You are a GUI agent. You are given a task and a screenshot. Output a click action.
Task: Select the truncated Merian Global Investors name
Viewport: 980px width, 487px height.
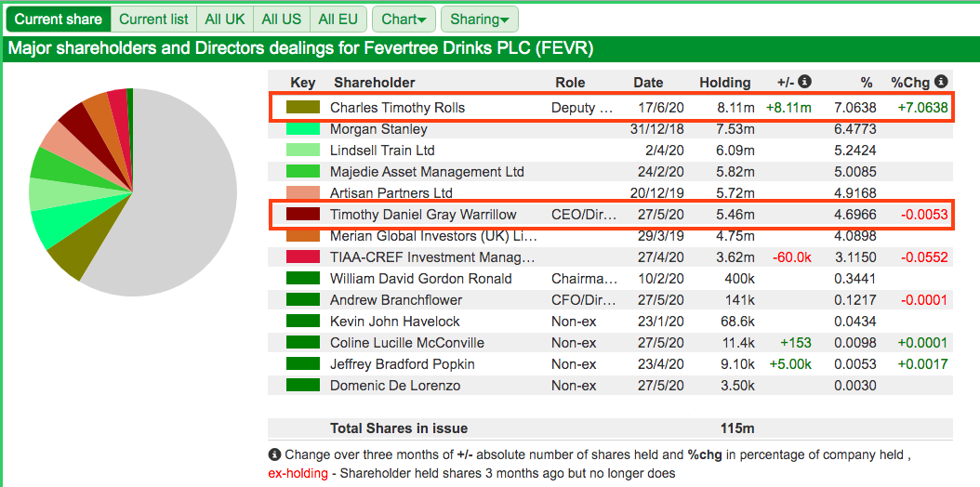[x=434, y=236]
